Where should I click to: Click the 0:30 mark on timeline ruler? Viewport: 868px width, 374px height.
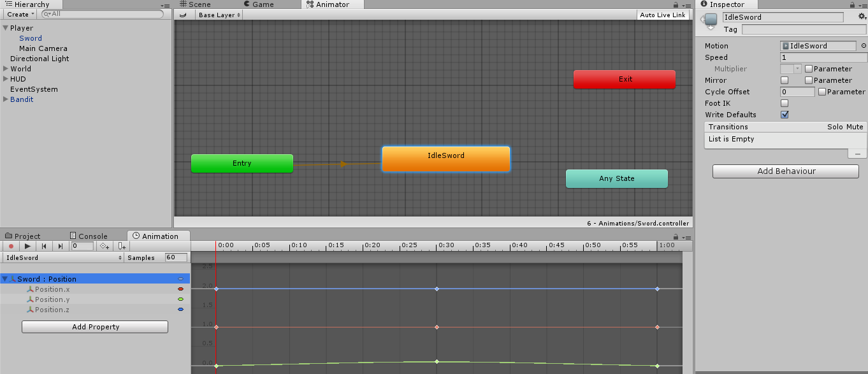[445, 245]
